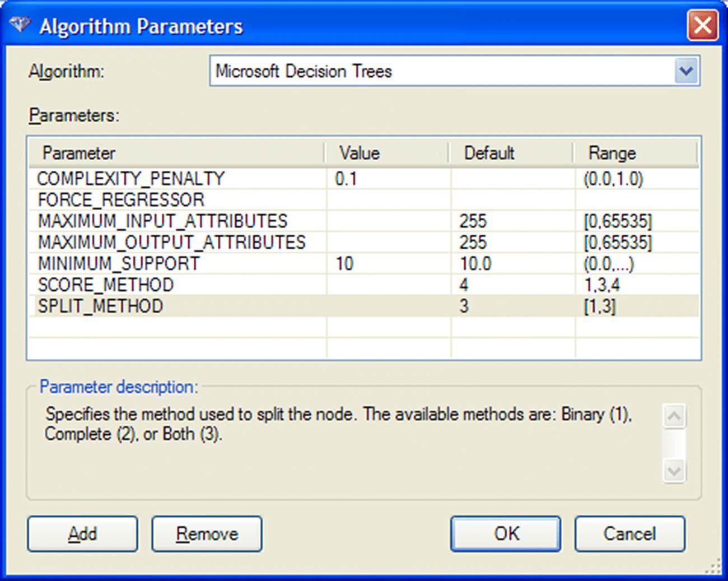Click the 1,3,4 range cell
Image resolution: width=728 pixels, height=581 pixels.
[x=637, y=285]
